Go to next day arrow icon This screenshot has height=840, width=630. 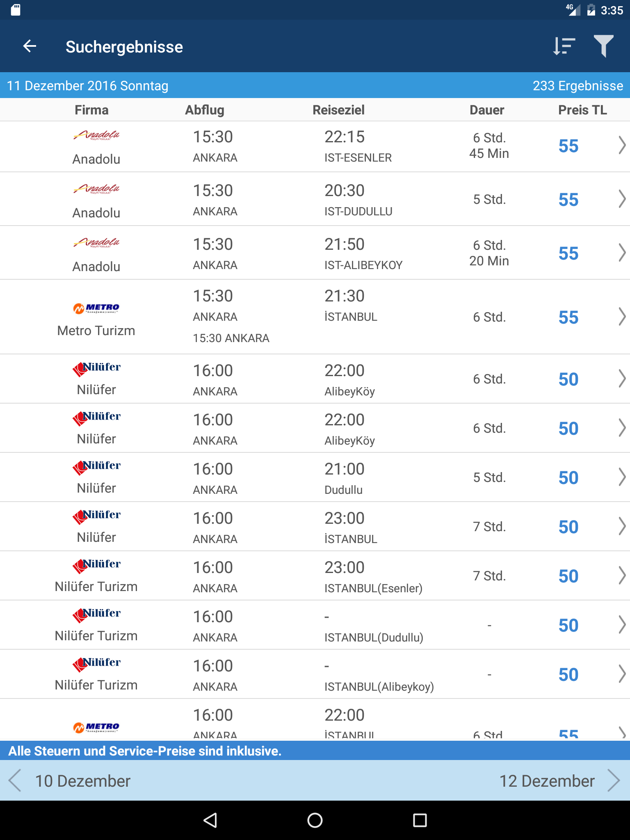tap(614, 781)
